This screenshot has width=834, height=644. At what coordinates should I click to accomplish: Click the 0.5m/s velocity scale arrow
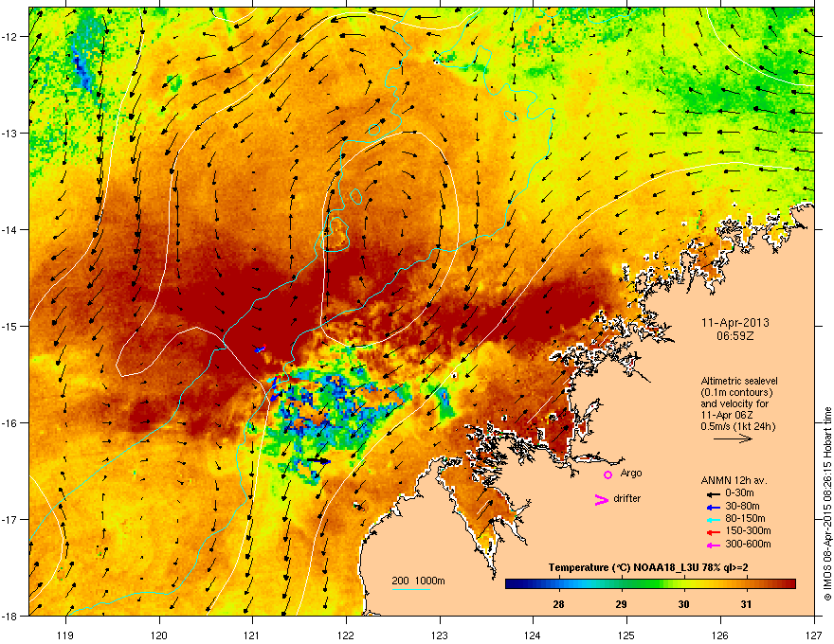(733, 438)
